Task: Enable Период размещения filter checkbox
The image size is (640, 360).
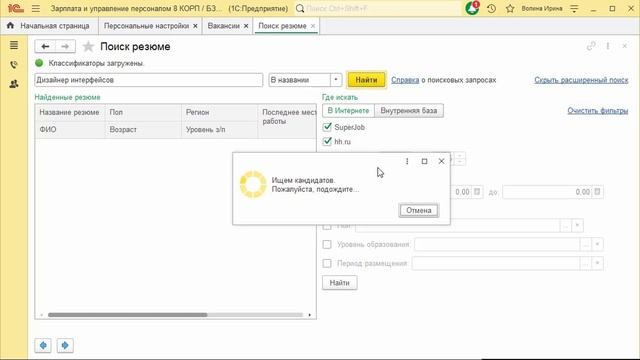Action: (327, 263)
